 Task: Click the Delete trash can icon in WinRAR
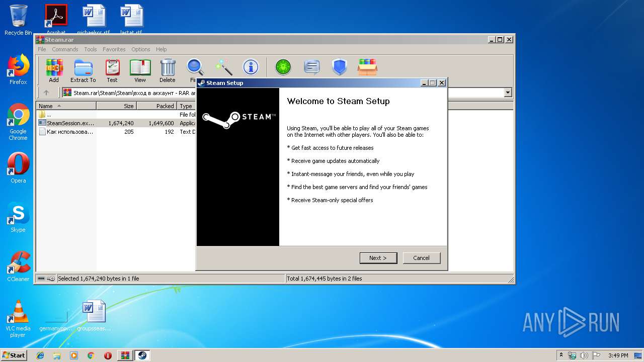[168, 70]
